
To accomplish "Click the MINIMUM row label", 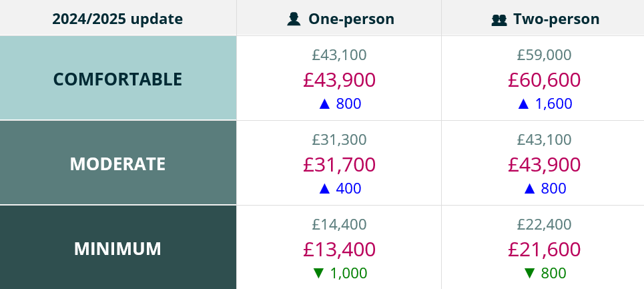I will (x=117, y=248).
